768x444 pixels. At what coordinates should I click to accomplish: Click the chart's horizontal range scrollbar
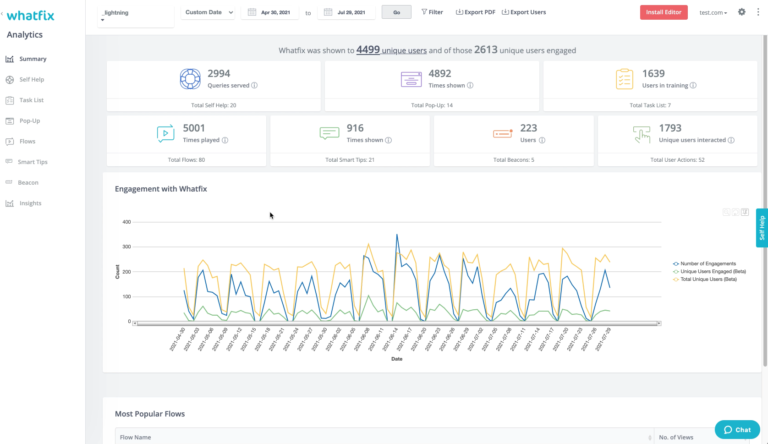pyautogui.click(x=396, y=323)
